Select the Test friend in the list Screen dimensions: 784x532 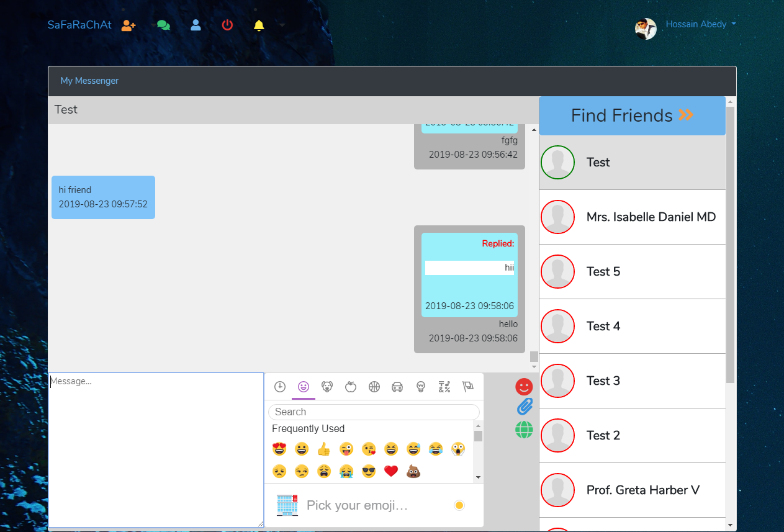point(633,163)
